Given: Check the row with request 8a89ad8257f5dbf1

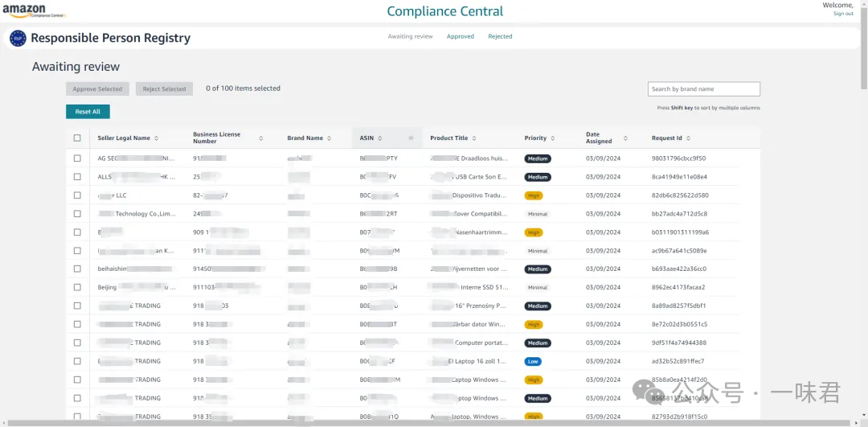Looking at the screenshot, I should tap(77, 306).
